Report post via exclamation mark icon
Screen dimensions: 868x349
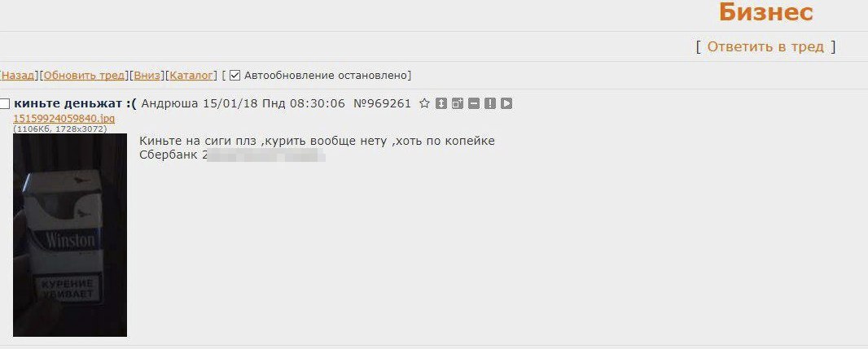pyautogui.click(x=490, y=103)
